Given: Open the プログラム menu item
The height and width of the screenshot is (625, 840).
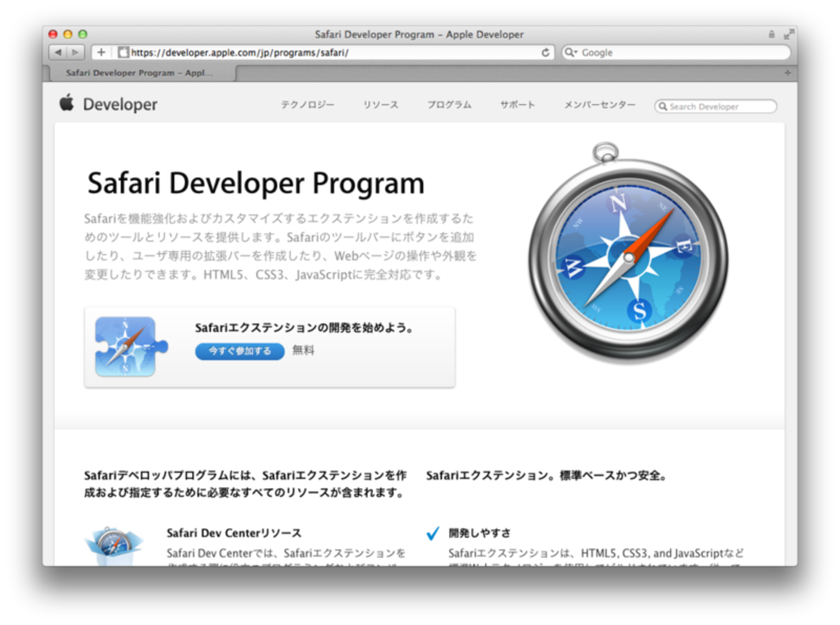Looking at the screenshot, I should [x=449, y=105].
